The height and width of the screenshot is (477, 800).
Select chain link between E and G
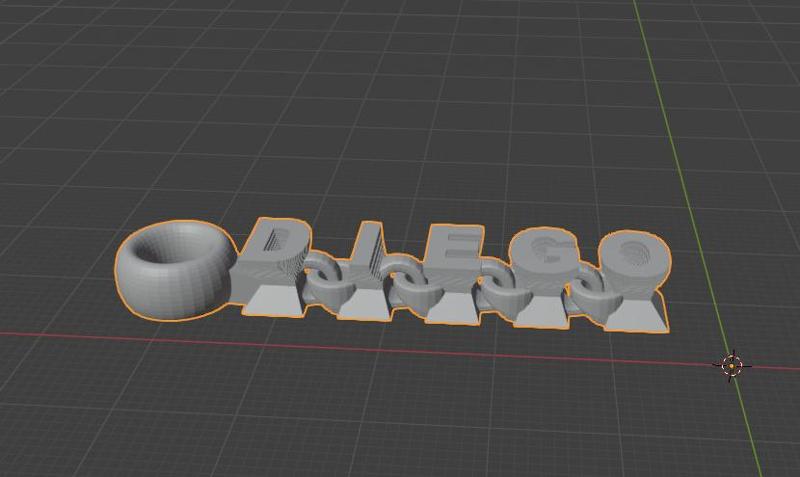tap(503, 288)
